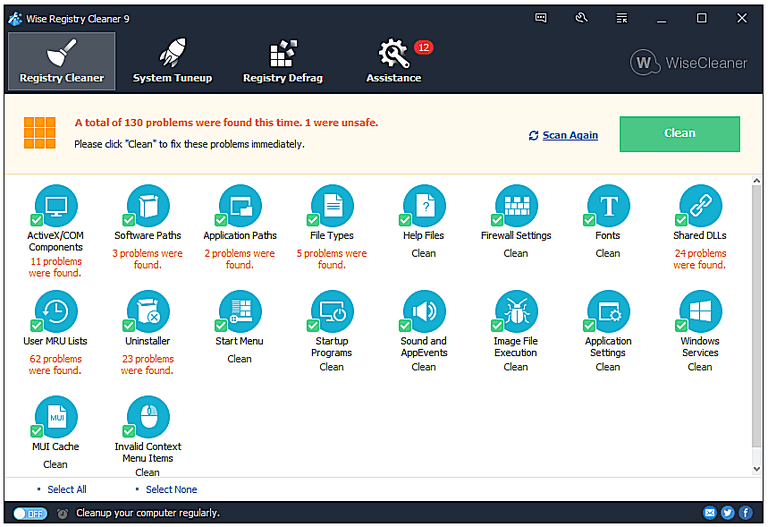Open the ActiveX/COM Components category icon
Image resolution: width=768 pixels, height=527 pixels.
56,206
